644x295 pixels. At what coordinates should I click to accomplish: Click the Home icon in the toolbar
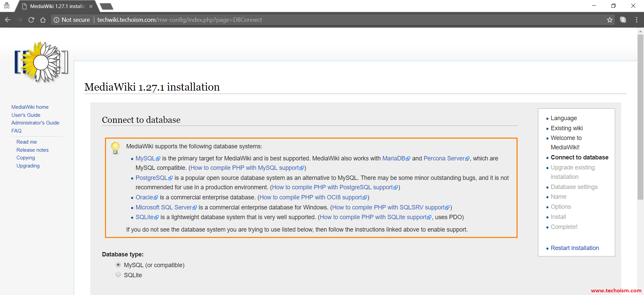coord(43,20)
